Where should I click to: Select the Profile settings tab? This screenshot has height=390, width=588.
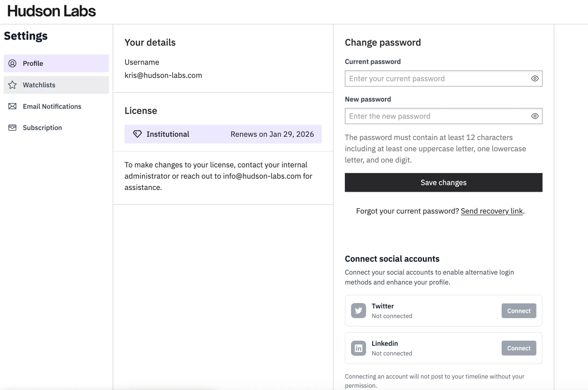[x=33, y=63]
